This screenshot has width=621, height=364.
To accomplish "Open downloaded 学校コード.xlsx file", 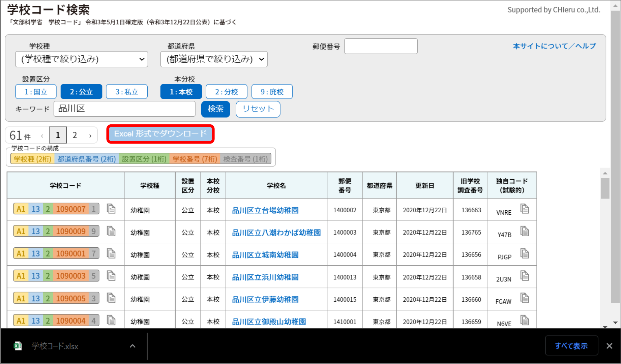I will 55,346.
